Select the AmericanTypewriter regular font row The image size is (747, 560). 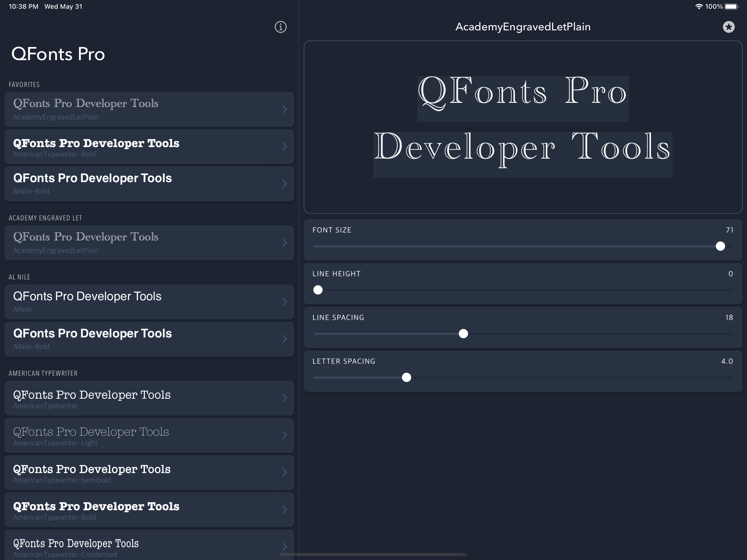point(149,398)
